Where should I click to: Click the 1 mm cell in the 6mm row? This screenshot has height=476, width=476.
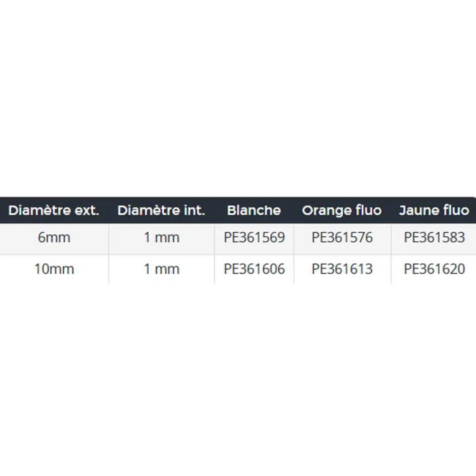coord(161,238)
